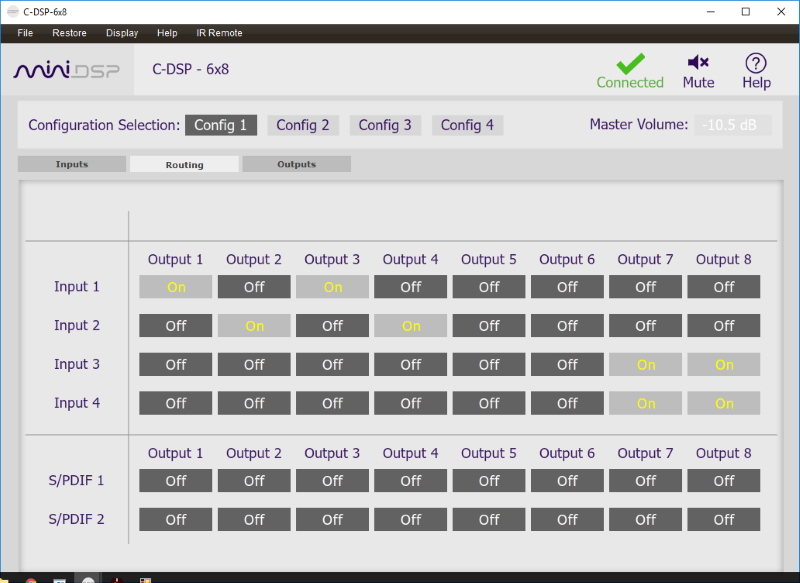Image resolution: width=800 pixels, height=583 pixels.
Task: Disable Input 2 to Output 4 routing
Action: click(410, 325)
